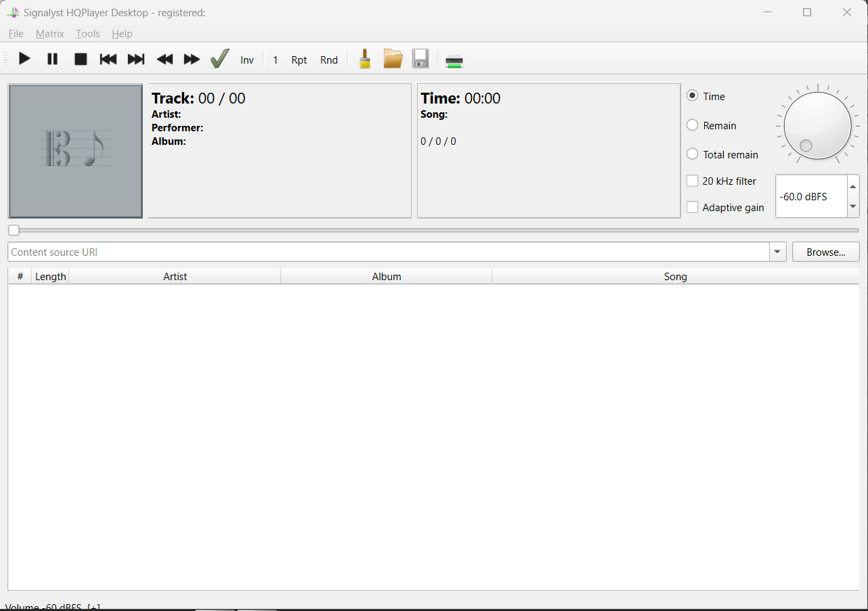Sort by the Length column header

[x=51, y=276]
